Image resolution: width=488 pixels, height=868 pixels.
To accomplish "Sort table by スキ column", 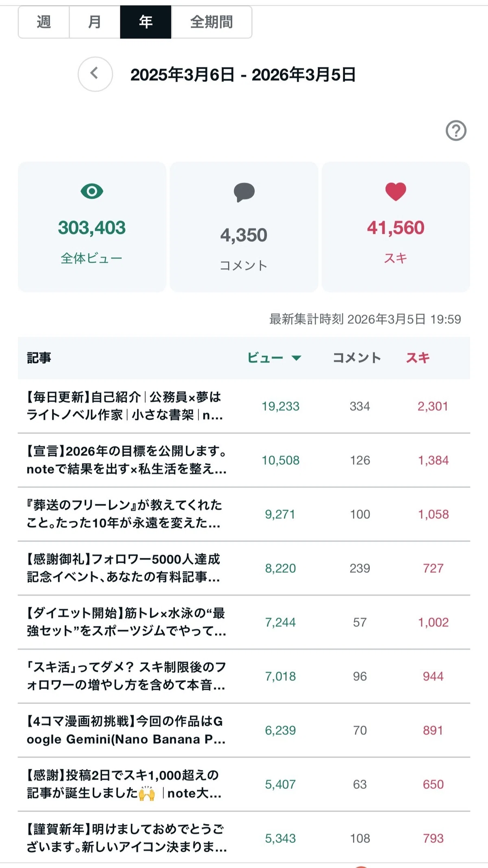I will pos(418,358).
